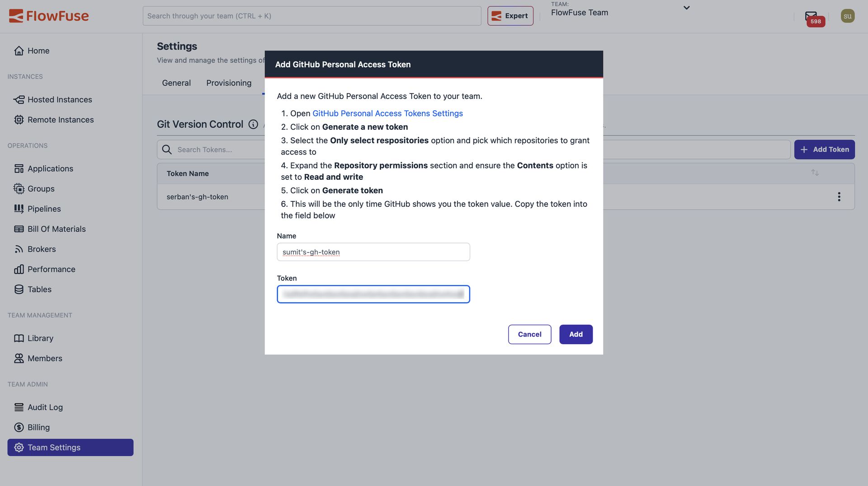The height and width of the screenshot is (486, 868).
Task: Switch to the Provisioning tab
Action: [x=229, y=83]
